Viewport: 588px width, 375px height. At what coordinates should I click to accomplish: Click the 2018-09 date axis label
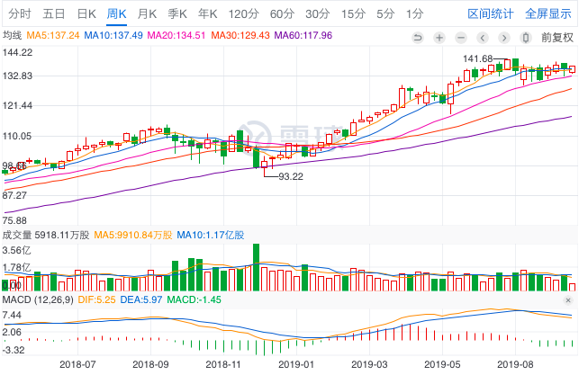point(150,364)
